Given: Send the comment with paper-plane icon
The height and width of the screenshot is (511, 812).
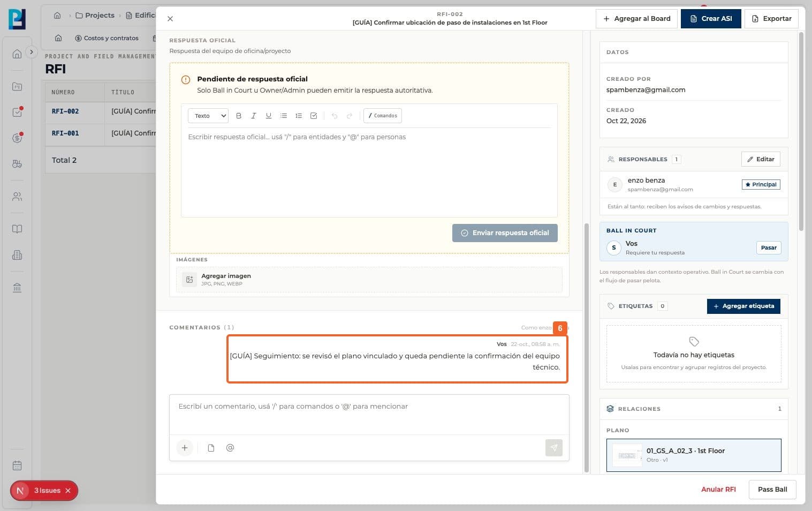Looking at the screenshot, I should coord(554,448).
